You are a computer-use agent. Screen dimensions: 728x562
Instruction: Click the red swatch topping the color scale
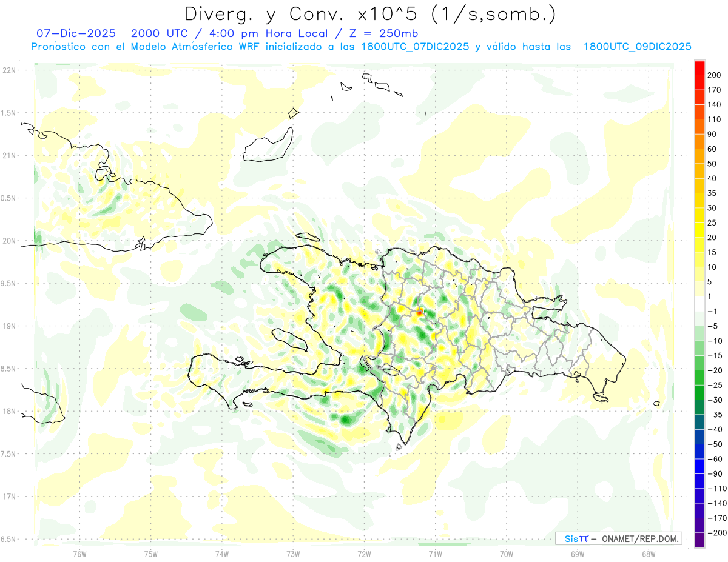[699, 68]
